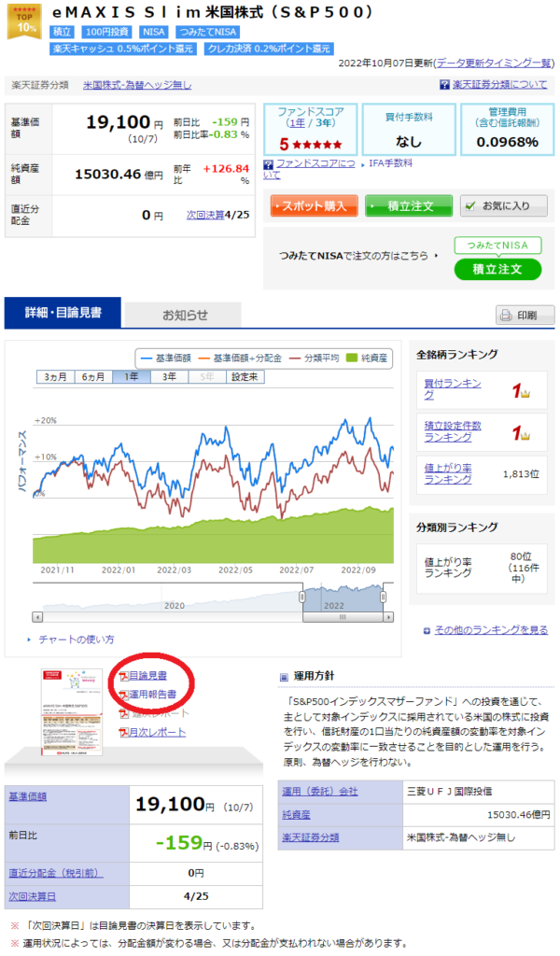Switch to お知らせ tab
Viewport: 560px width, 956px height.
click(184, 316)
